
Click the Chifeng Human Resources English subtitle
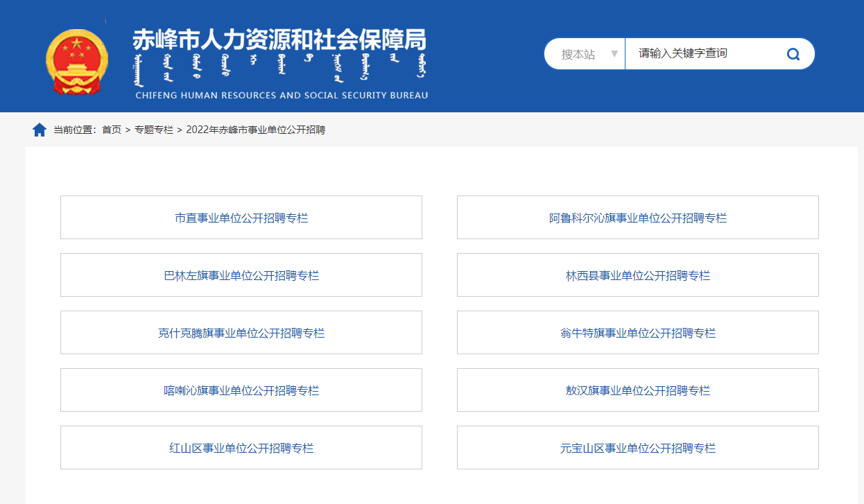pos(282,95)
